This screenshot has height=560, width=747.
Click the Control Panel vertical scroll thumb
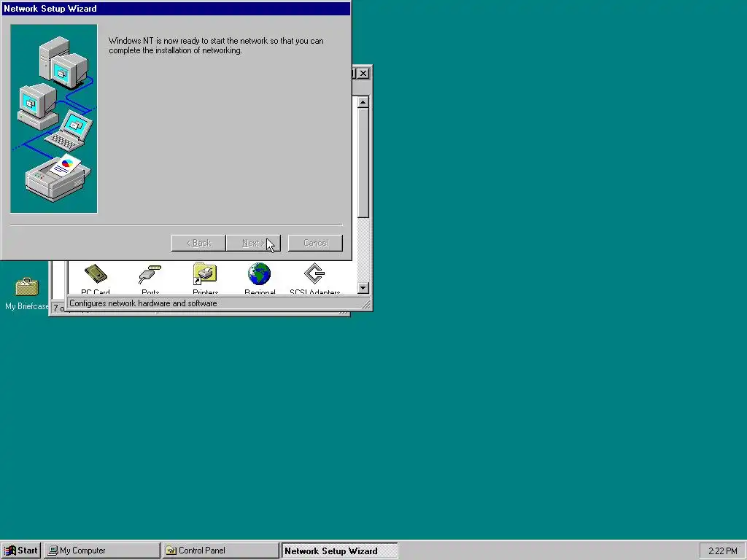[363, 163]
